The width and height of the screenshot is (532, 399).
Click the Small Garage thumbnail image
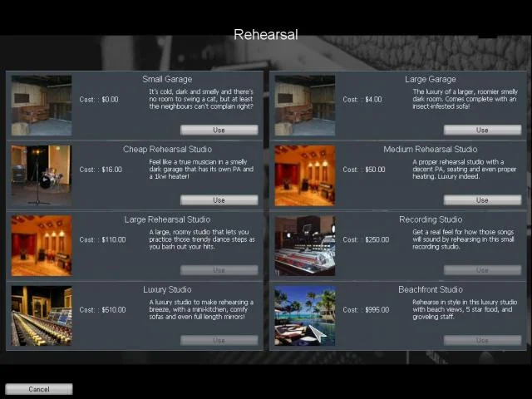(x=41, y=106)
